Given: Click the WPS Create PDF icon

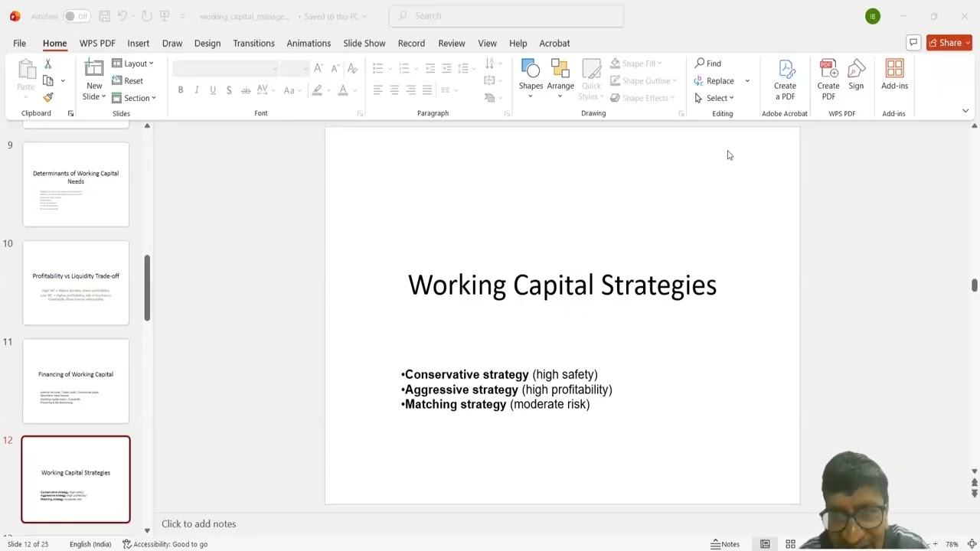Looking at the screenshot, I should click(x=828, y=80).
